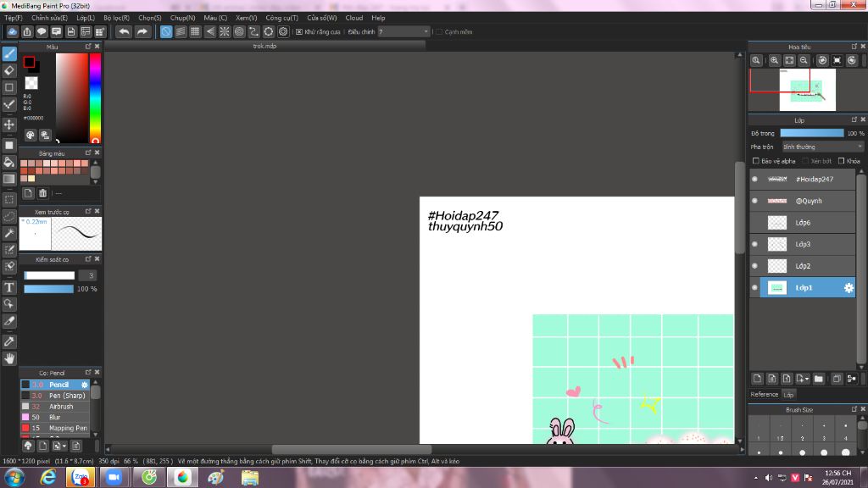Open the Cloud menu
The height and width of the screenshot is (488, 868).
point(354,18)
